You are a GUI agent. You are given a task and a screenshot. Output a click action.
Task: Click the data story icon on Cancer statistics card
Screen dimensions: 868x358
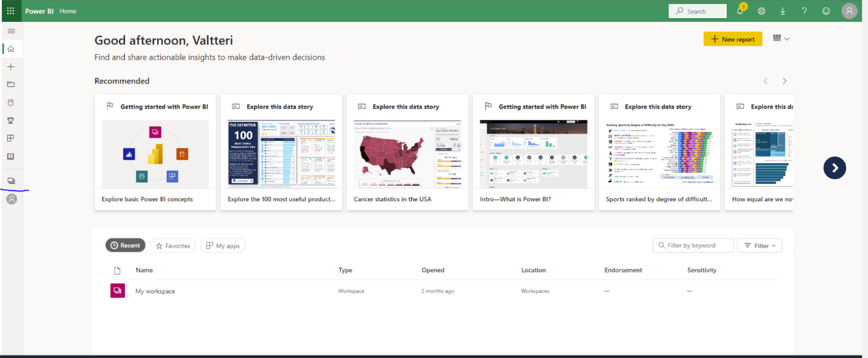[362, 106]
